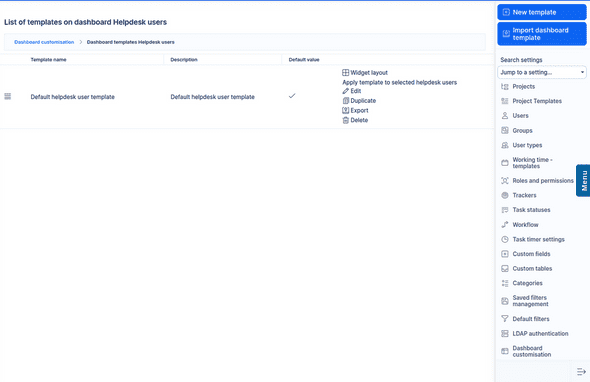The image size is (590, 382).
Task: Click the Widget layout grid icon
Action: pyautogui.click(x=345, y=73)
